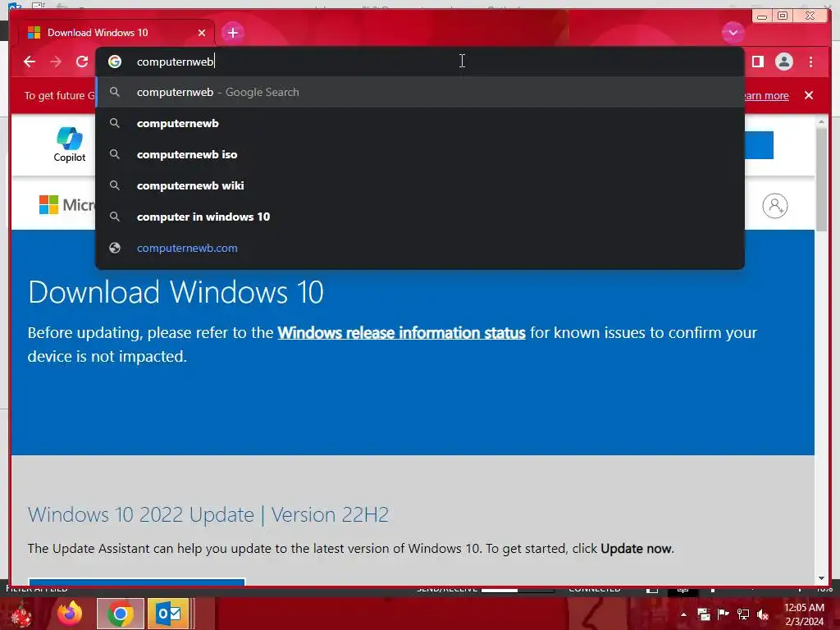Open the tab search dropdown chevron

point(733,33)
